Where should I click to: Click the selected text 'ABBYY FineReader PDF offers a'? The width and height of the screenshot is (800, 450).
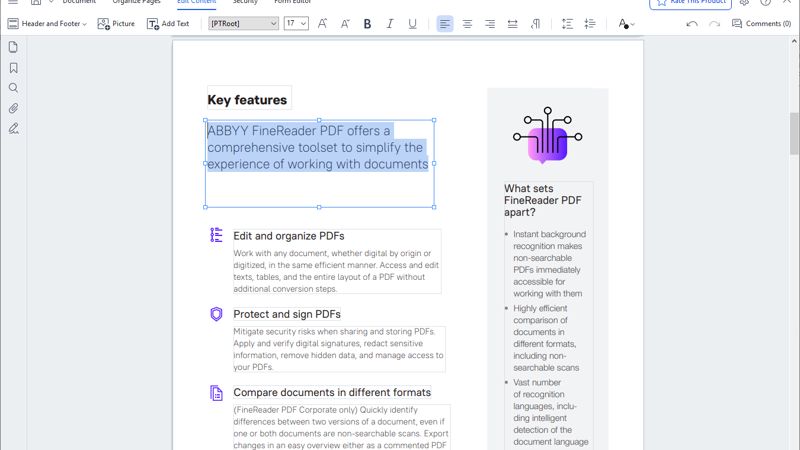click(298, 131)
